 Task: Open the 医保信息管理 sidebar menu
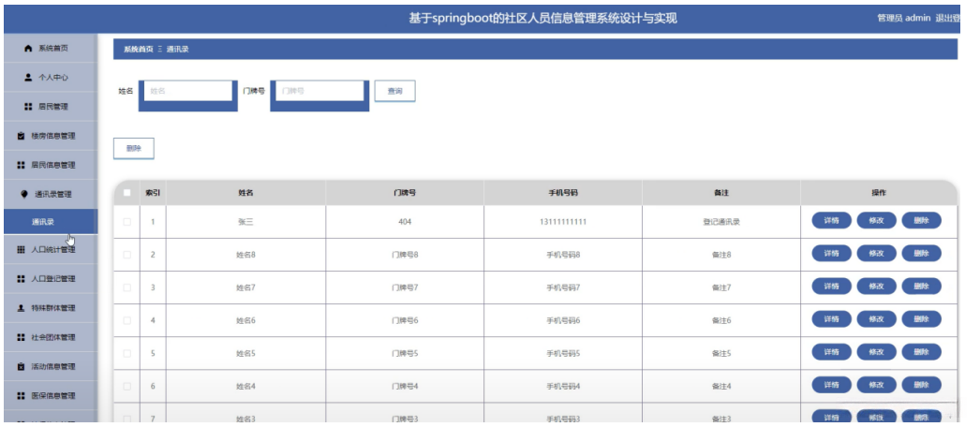point(51,395)
